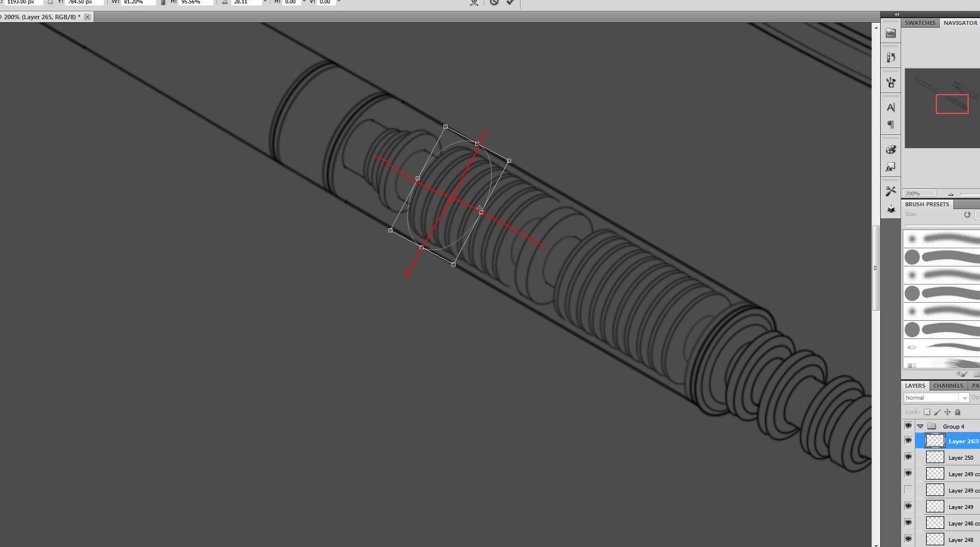Screen dimensions: 980x547
Task: Open the Mini Bridge panel icon
Action: (890, 33)
